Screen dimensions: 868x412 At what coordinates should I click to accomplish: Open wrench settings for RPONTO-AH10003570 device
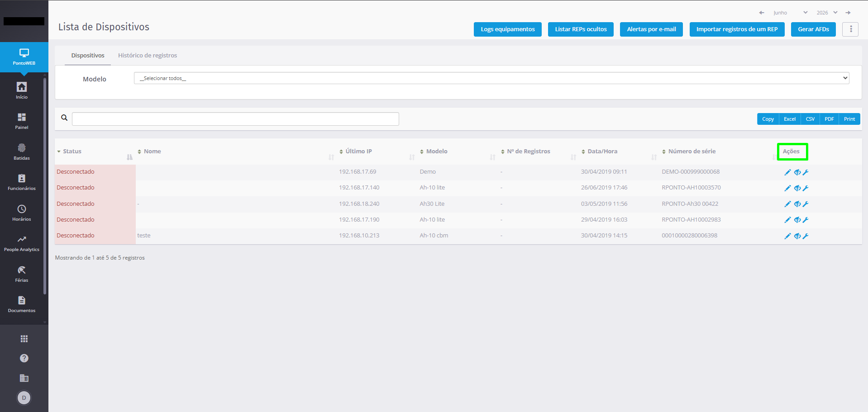(x=806, y=188)
